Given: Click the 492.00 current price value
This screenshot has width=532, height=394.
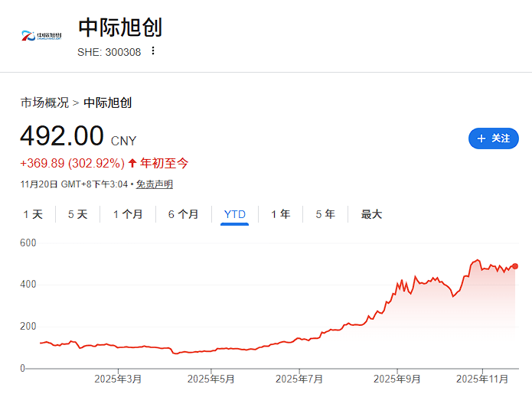Looking at the screenshot, I should click(x=61, y=136).
